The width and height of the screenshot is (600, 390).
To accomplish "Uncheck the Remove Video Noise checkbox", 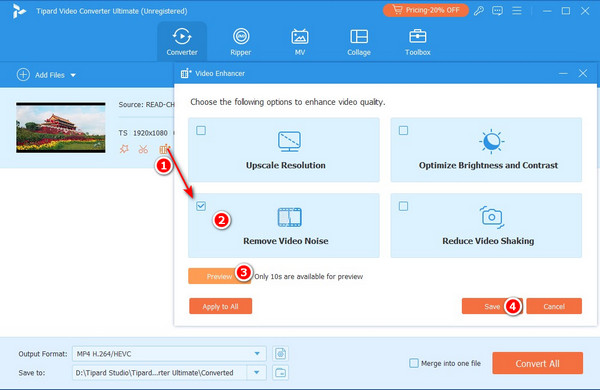I will [x=201, y=206].
